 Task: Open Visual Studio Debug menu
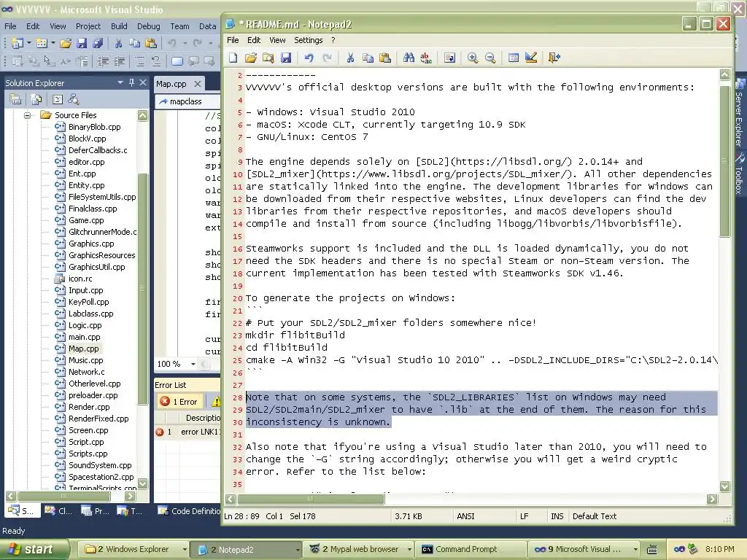[x=149, y=26]
